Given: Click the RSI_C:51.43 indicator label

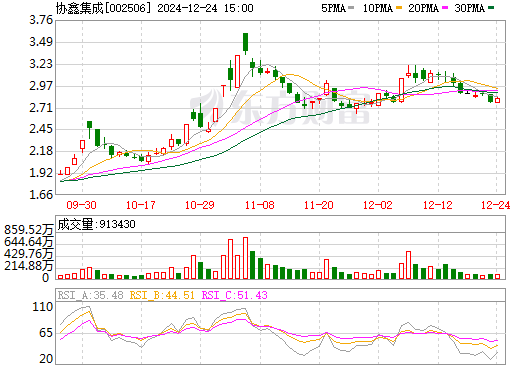Looking at the screenshot, I should [x=235, y=295].
